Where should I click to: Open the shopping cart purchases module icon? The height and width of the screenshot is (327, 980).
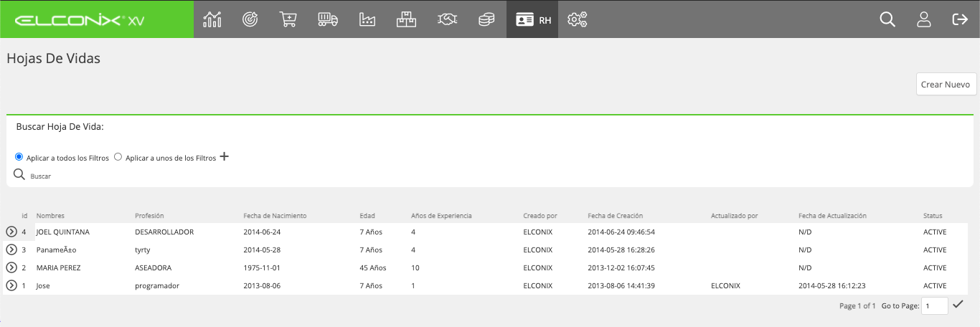[x=288, y=19]
